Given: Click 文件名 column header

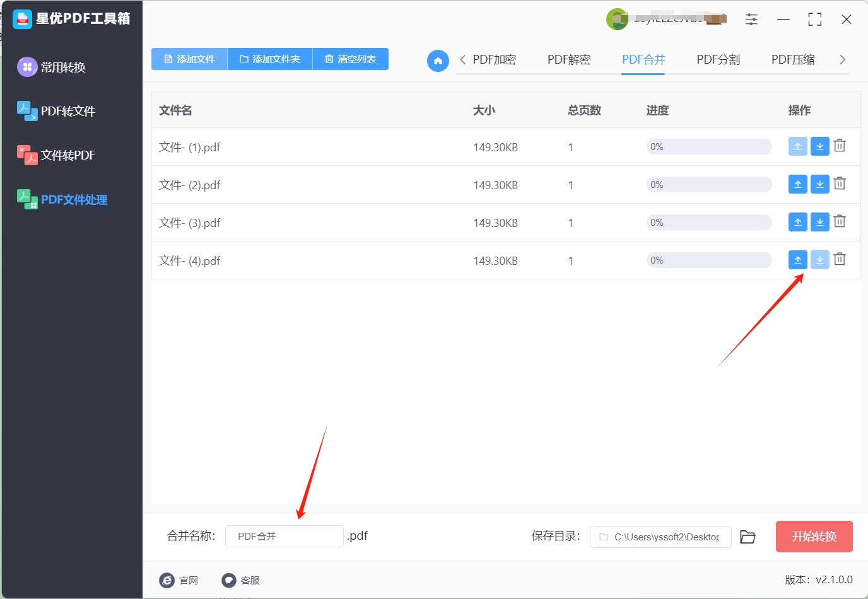Looking at the screenshot, I should (x=175, y=110).
